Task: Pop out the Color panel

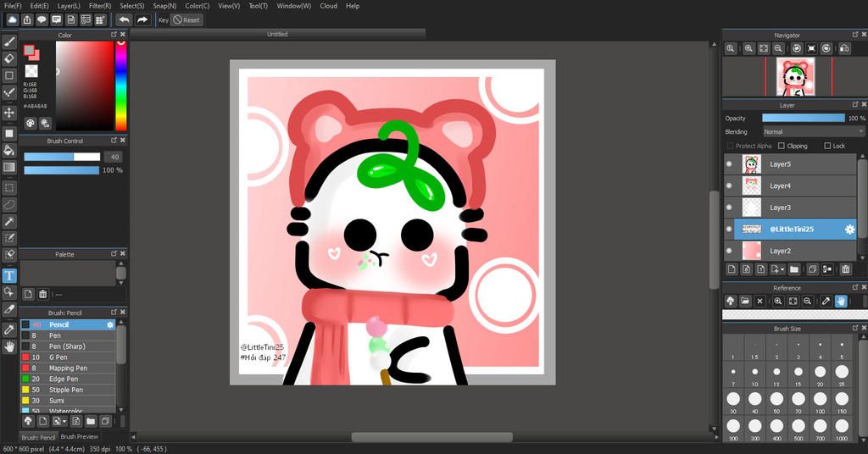Action: (114, 34)
